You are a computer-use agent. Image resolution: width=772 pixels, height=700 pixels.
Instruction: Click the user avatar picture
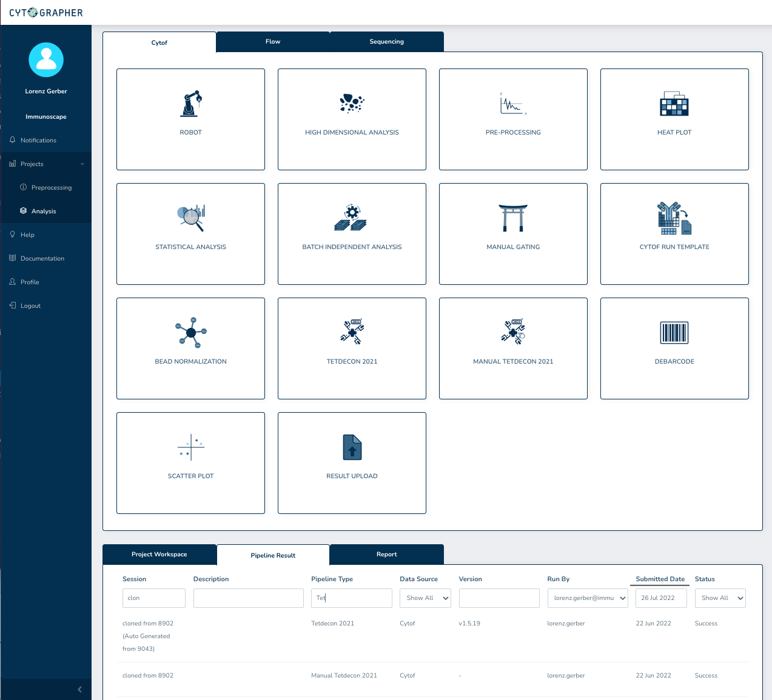[46, 60]
